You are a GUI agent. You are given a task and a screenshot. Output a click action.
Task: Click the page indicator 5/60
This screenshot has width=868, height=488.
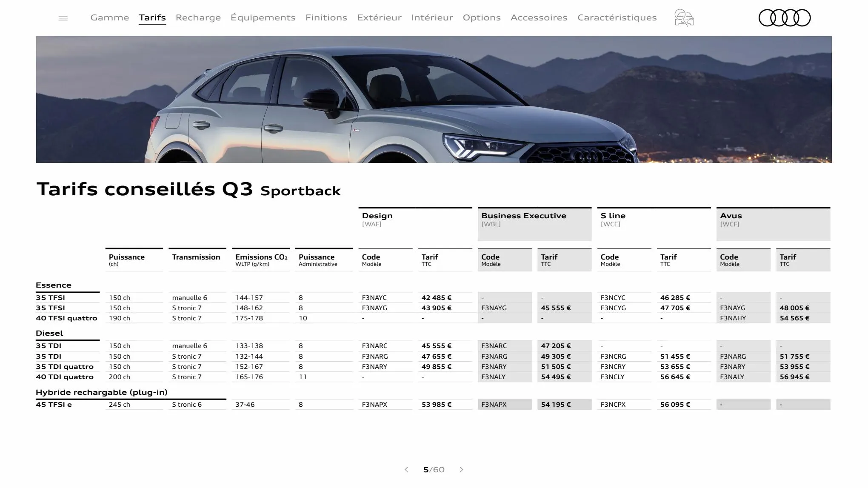[x=434, y=470]
